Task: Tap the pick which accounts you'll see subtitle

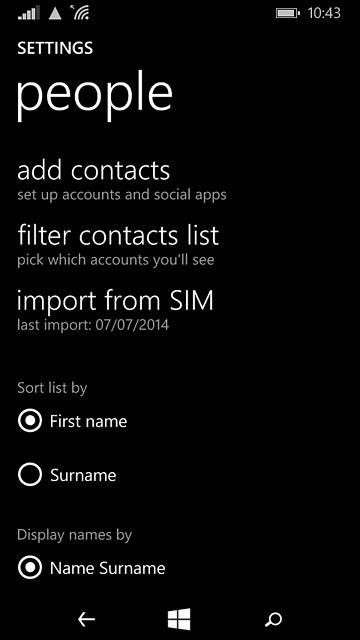Action: [x=116, y=260]
